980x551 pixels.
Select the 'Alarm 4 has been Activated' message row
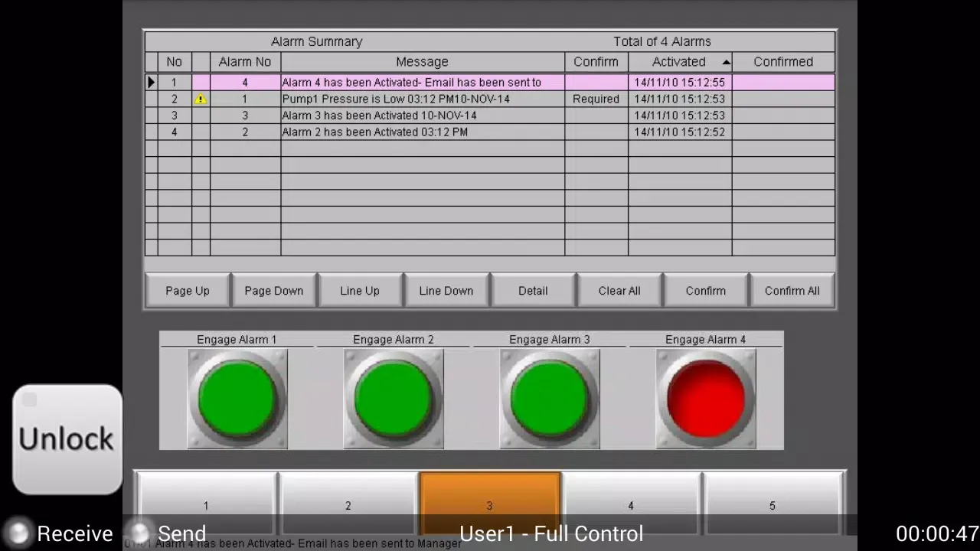[490, 82]
